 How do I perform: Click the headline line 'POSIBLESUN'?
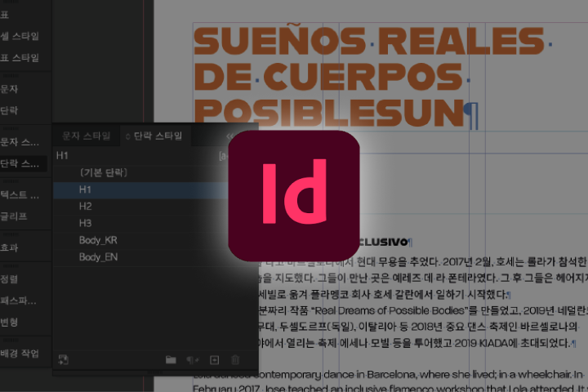(329, 113)
